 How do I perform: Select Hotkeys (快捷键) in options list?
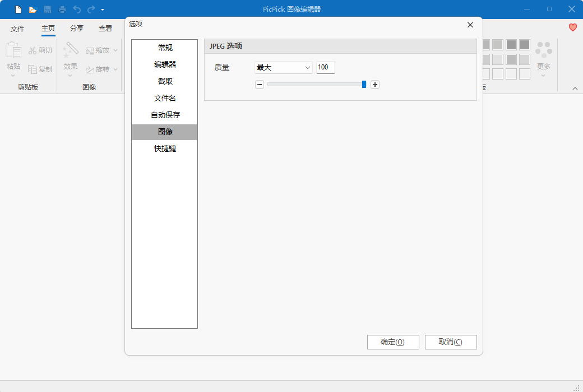165,148
